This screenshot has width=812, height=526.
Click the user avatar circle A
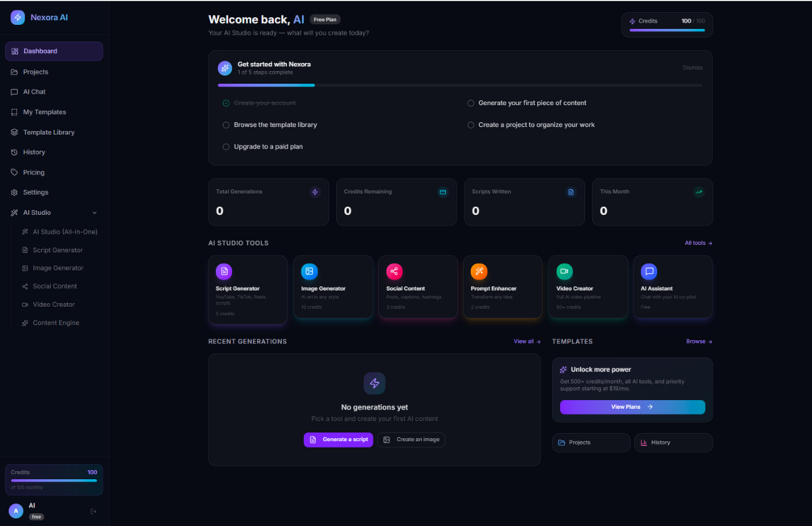[x=16, y=511]
